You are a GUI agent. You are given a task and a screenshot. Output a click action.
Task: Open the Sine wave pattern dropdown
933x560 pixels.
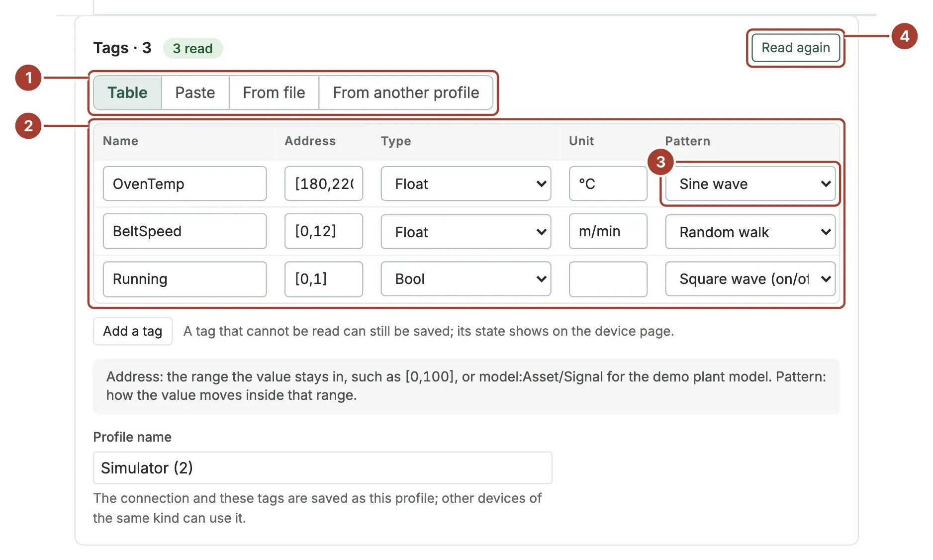(x=750, y=184)
